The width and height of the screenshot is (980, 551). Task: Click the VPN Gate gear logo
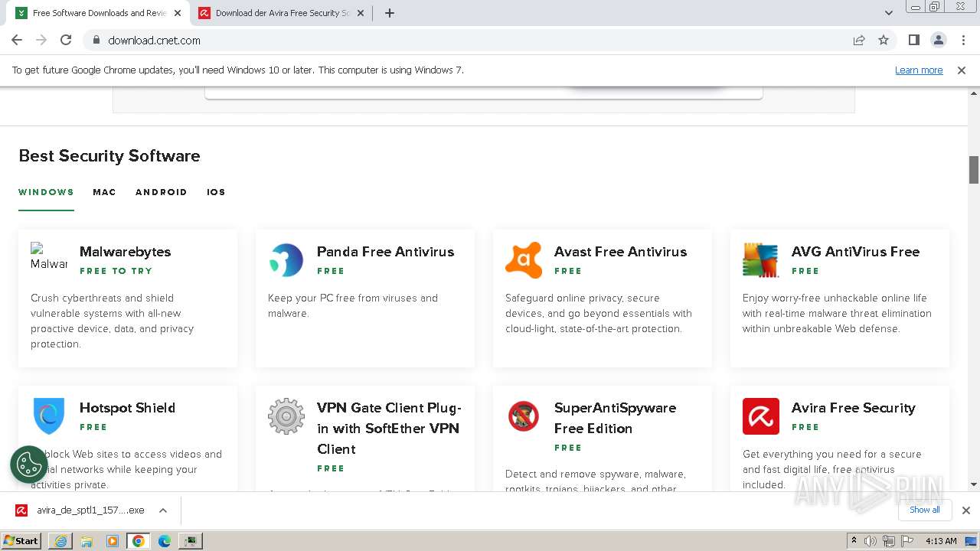286,416
